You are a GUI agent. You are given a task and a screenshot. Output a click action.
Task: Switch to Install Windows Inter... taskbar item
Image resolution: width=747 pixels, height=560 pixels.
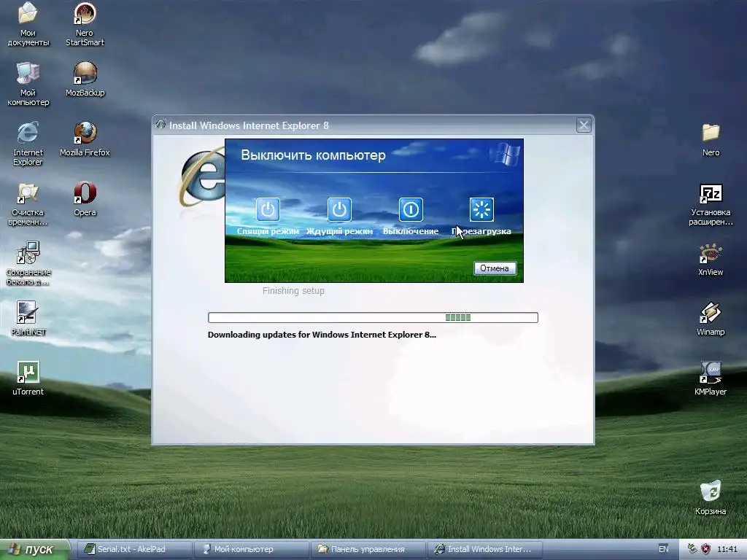point(484,549)
